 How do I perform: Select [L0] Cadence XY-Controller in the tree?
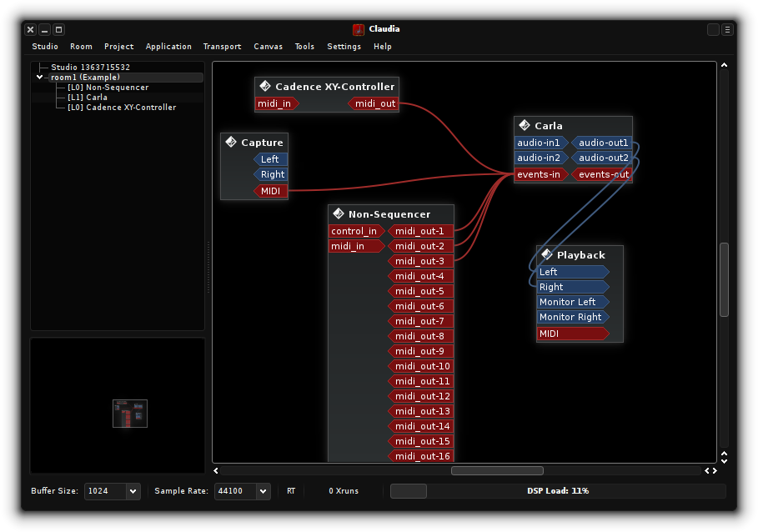tap(122, 108)
